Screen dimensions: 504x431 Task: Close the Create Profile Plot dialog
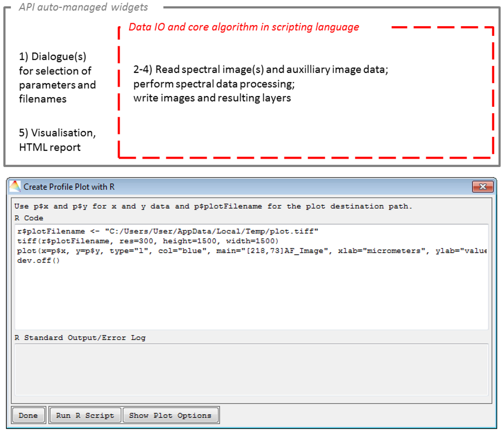[x=482, y=187]
